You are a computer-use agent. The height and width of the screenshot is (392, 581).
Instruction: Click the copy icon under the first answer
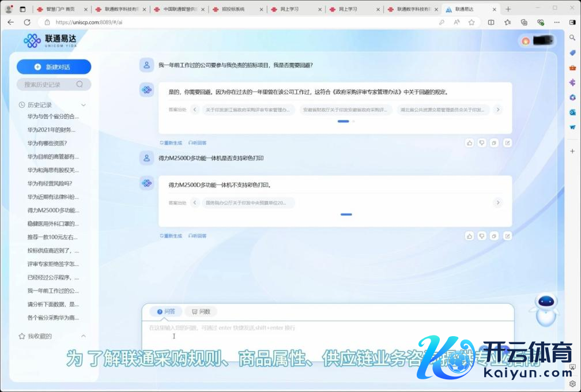point(495,143)
